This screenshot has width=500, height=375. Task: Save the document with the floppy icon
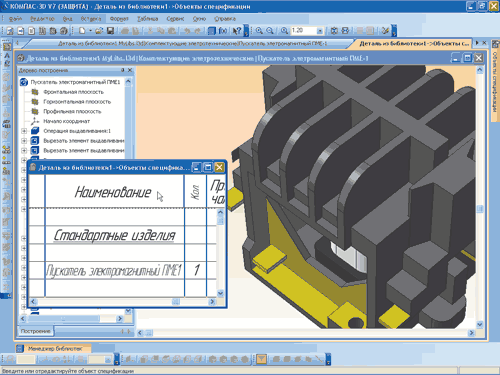pyautogui.click(x=110, y=31)
